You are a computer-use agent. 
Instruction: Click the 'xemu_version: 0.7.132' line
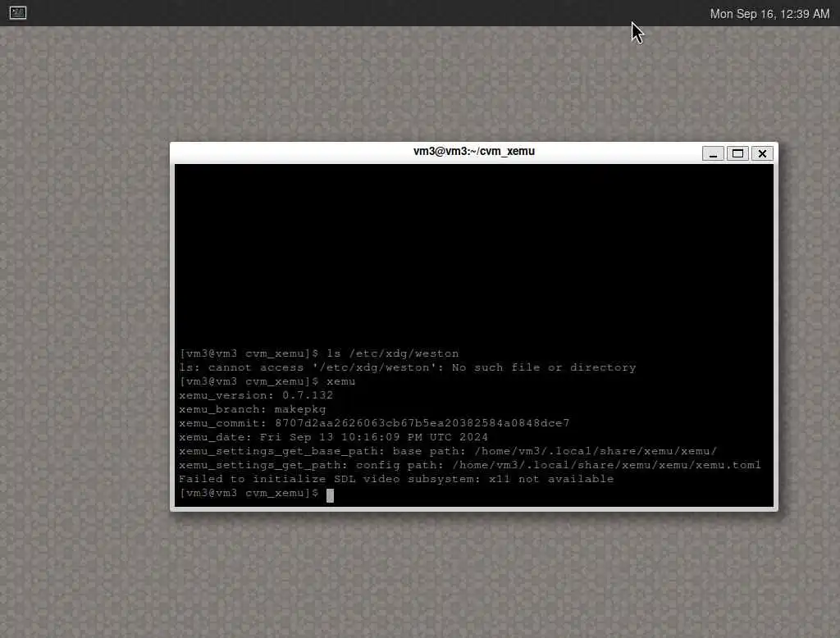pyautogui.click(x=256, y=395)
